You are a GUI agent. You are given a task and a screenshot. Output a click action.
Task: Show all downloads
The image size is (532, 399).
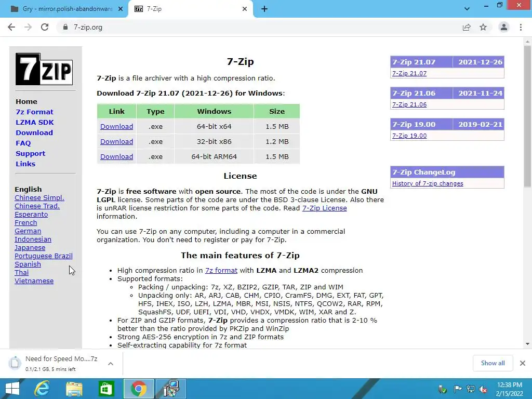click(x=493, y=363)
